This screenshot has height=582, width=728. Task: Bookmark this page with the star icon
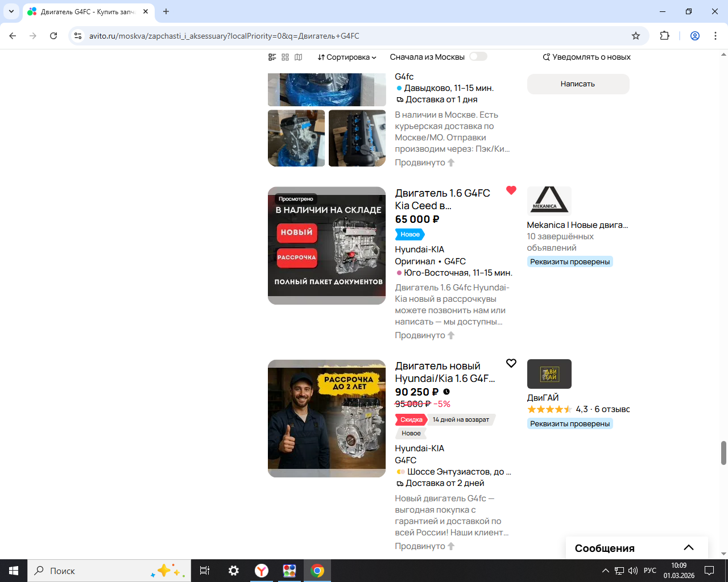click(x=636, y=36)
